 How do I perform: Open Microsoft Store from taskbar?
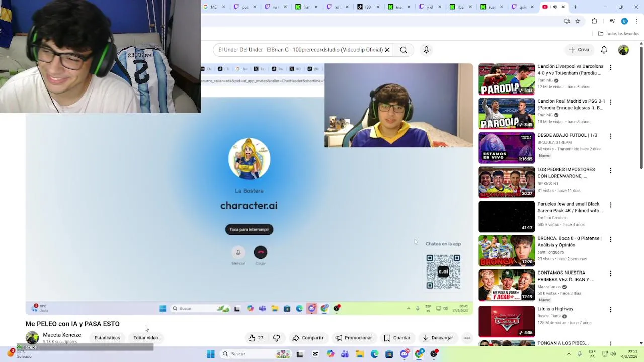389,354
